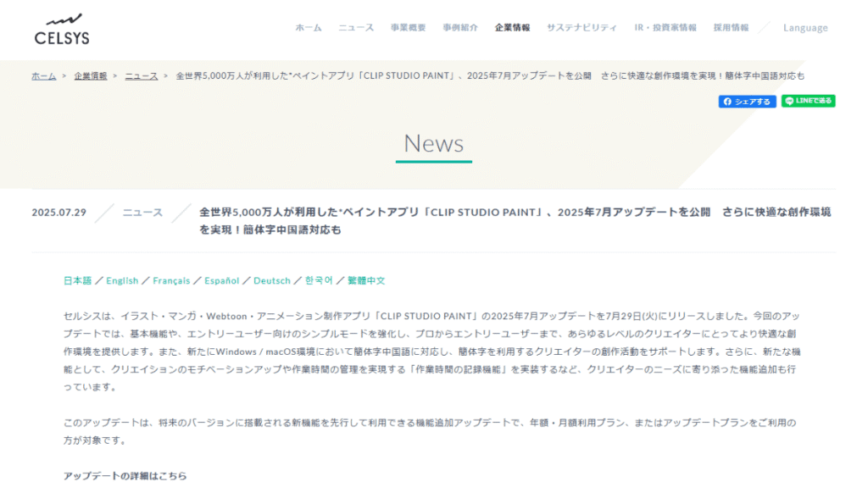This screenshot has height=487, width=868.
Task: Switch article language to Français
Action: pos(171,280)
